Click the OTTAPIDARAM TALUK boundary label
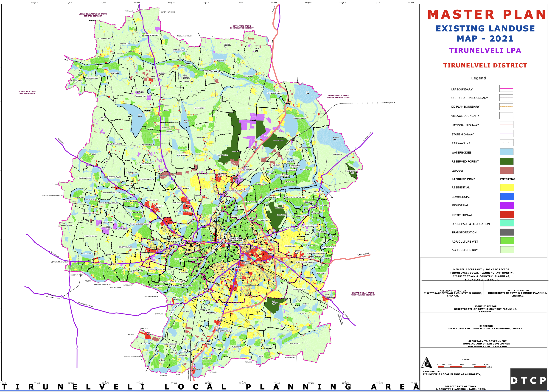Image resolution: width=549 pixels, height=392 pixels. [338, 97]
